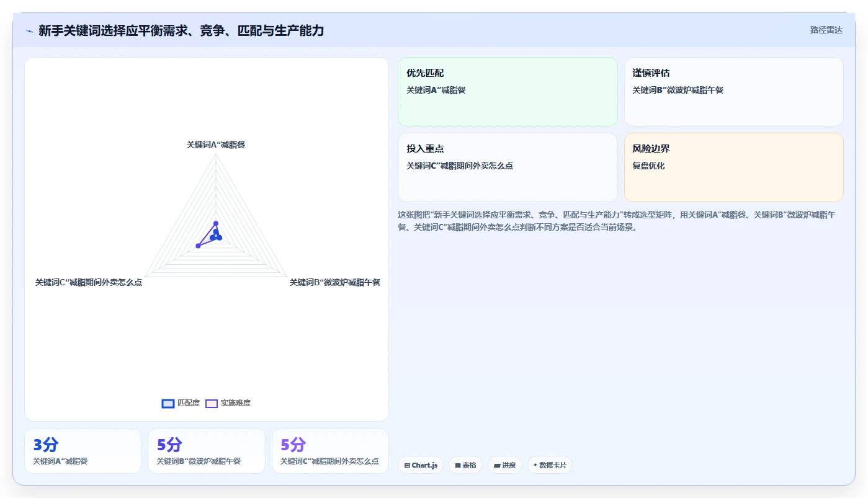Click the 路径雷达 label in header
Screen dimensions: 868x498
click(x=826, y=30)
